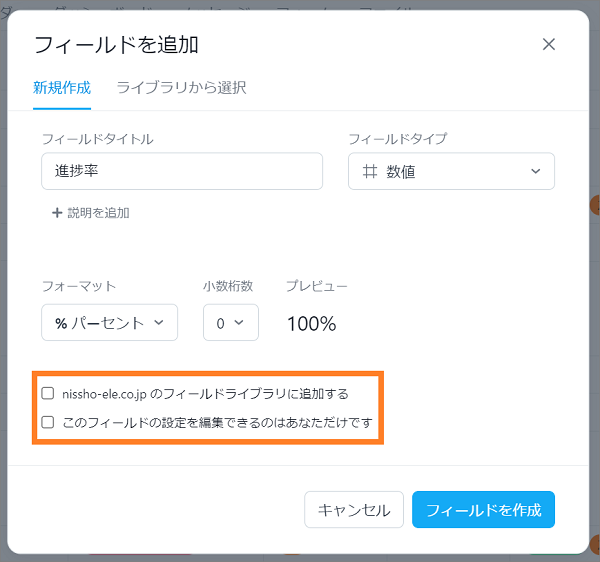
Task: Click the % symbol in the format selector
Action: (x=61, y=323)
